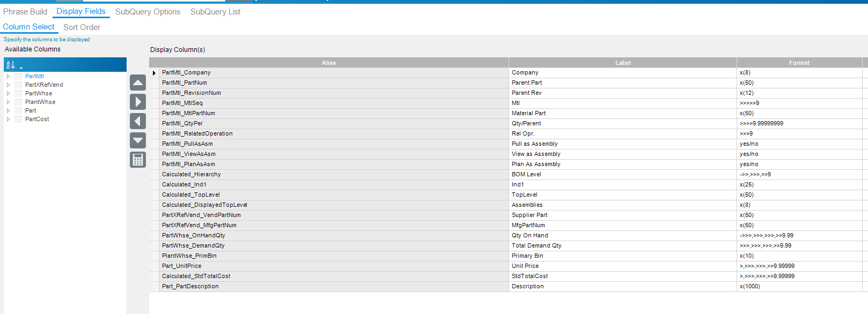
Task: Expand the PartWhse tree node
Action: point(8,93)
